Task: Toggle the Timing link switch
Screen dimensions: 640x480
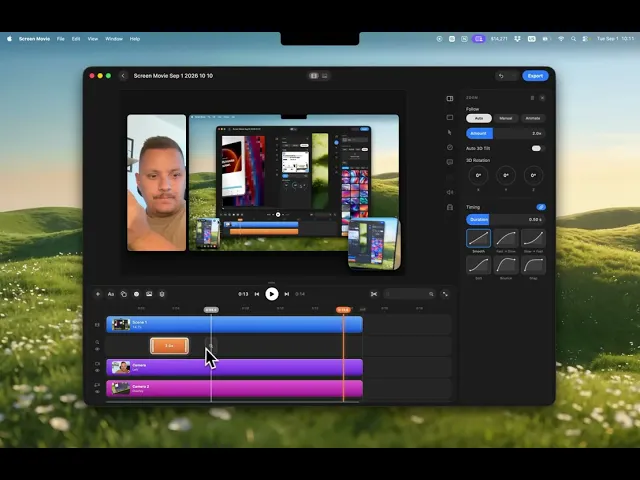Action: 541,207
